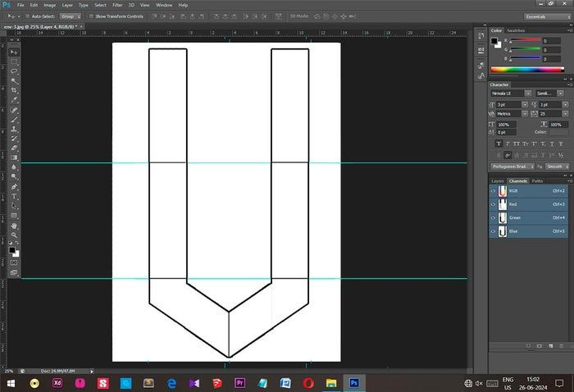The height and width of the screenshot is (392, 574).
Task: Select the Move tool
Action: tap(14, 50)
